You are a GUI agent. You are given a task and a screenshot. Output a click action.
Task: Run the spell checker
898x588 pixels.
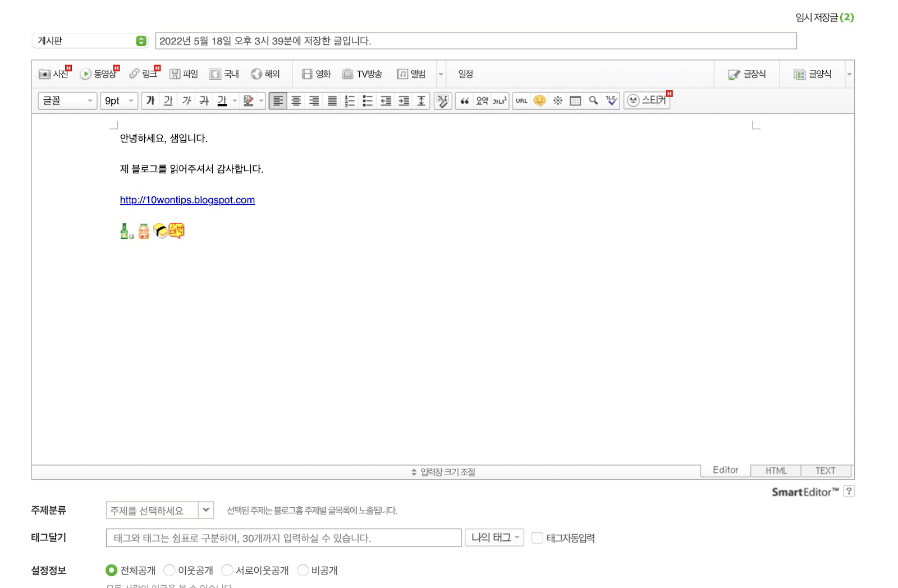[x=611, y=101]
